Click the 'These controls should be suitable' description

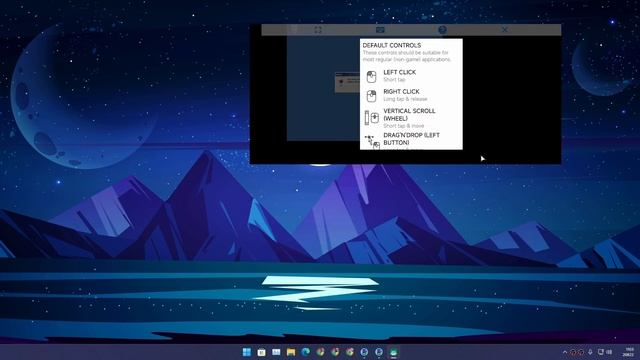(x=407, y=56)
